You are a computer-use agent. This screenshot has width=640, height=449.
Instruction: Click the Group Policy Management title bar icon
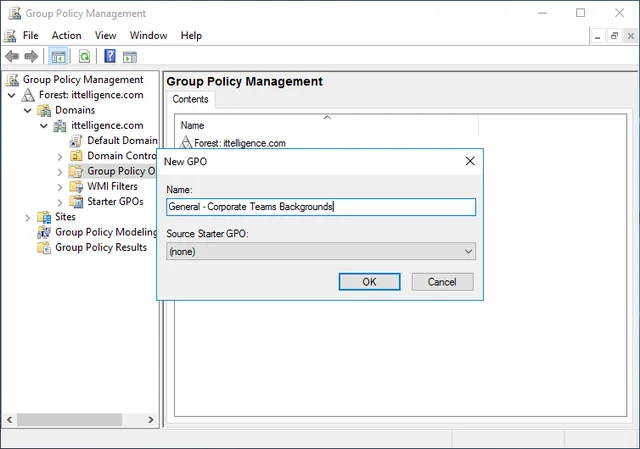[x=15, y=13]
